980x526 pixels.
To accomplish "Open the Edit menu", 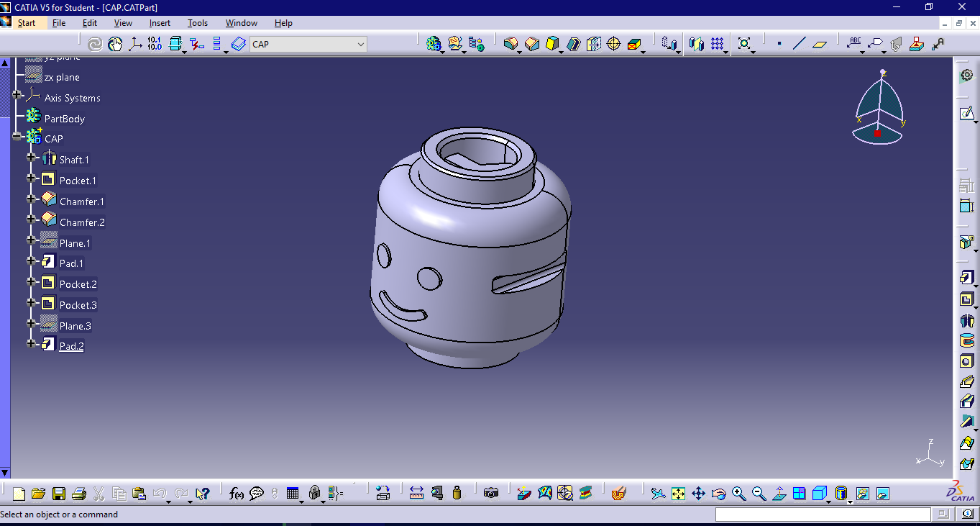I will click(x=89, y=23).
